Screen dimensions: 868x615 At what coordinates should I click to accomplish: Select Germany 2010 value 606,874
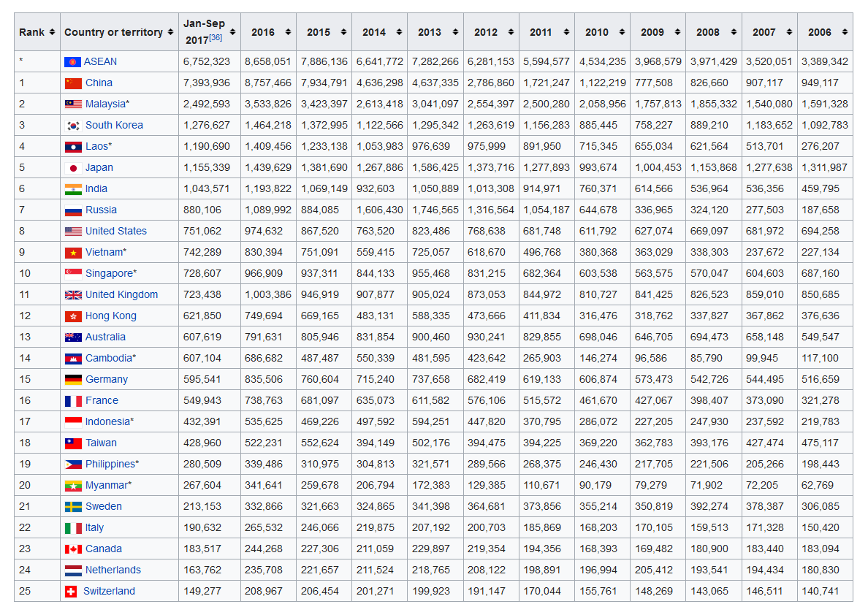point(598,380)
